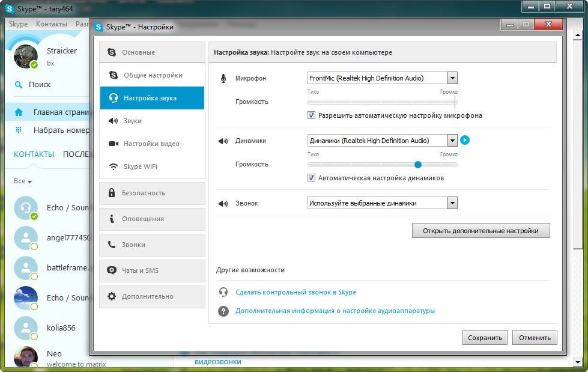Click the microphone Громкость level bar
This screenshot has width=588, height=372.
382,102
